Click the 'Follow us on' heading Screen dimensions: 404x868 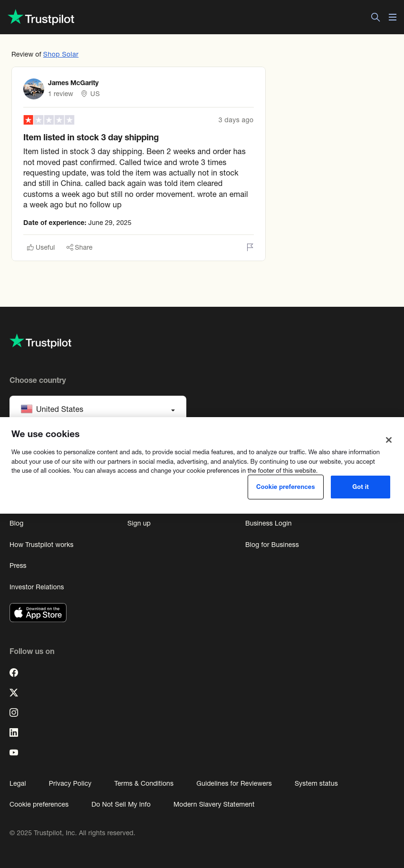pyautogui.click(x=32, y=651)
